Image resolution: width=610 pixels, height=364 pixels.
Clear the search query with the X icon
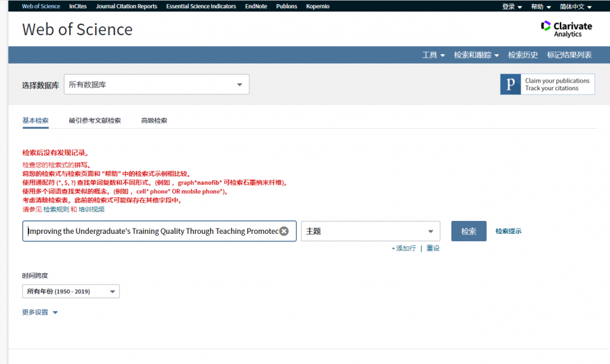pyautogui.click(x=285, y=231)
